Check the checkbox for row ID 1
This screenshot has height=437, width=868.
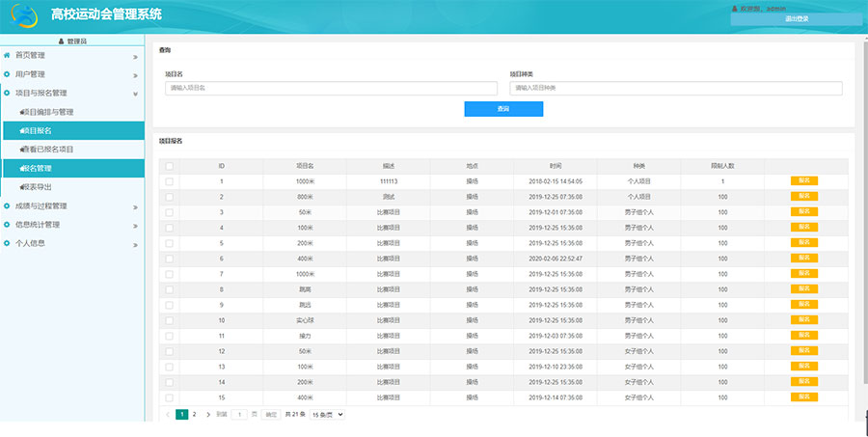[x=170, y=181]
